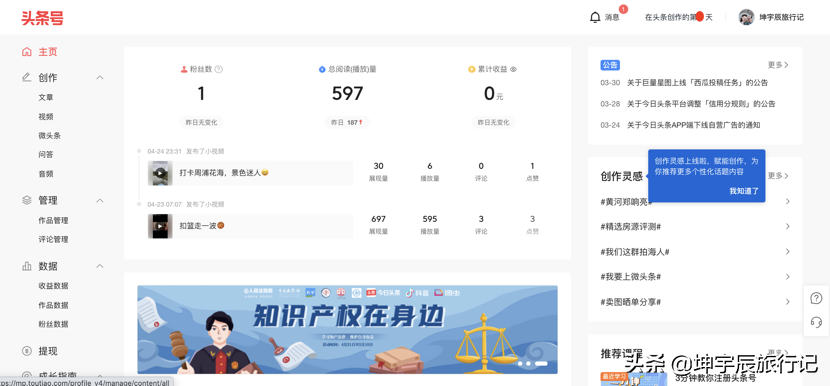Image resolution: width=830 pixels, height=386 pixels.
Task: Open 信用分规则 announcement
Action: click(x=701, y=104)
